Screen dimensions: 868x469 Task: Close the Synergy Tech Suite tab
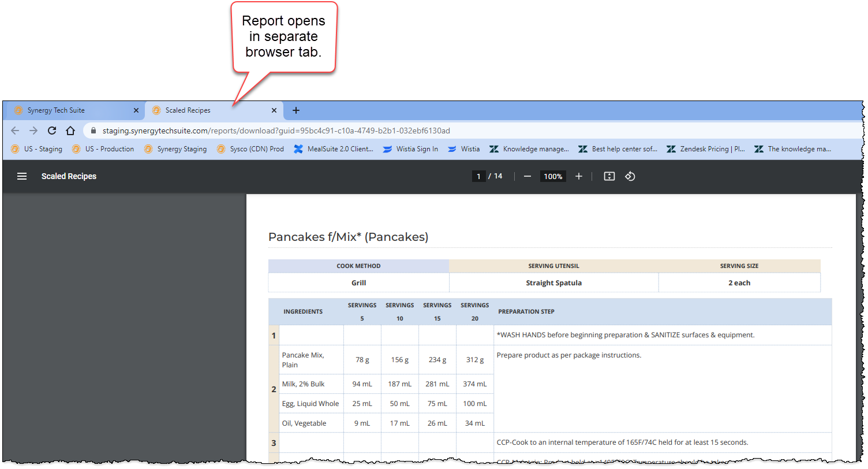[x=136, y=110]
